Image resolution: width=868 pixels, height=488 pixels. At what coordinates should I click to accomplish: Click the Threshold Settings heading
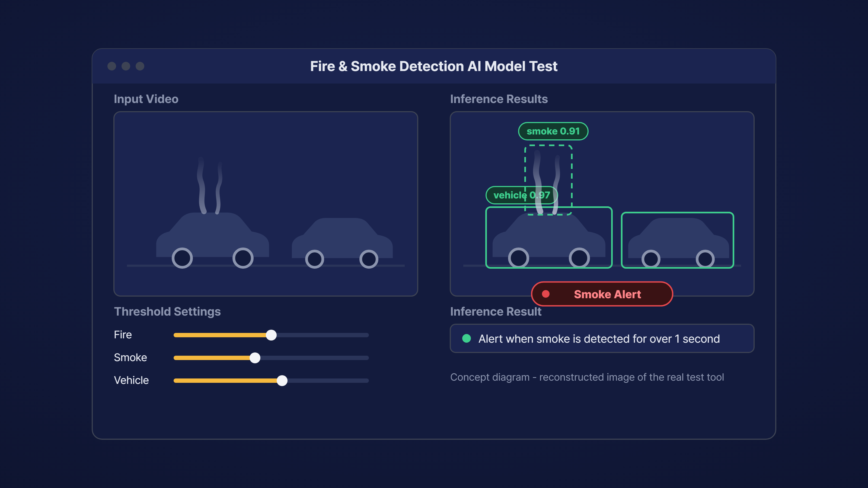[167, 312]
